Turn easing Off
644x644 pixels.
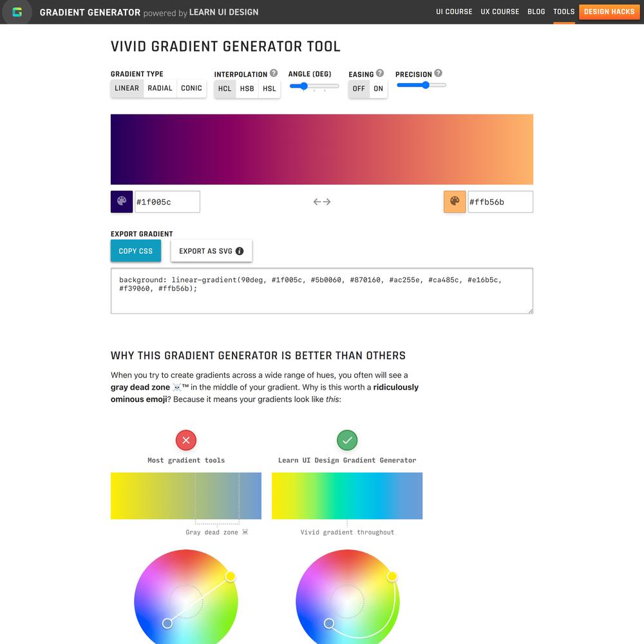pyautogui.click(x=359, y=89)
